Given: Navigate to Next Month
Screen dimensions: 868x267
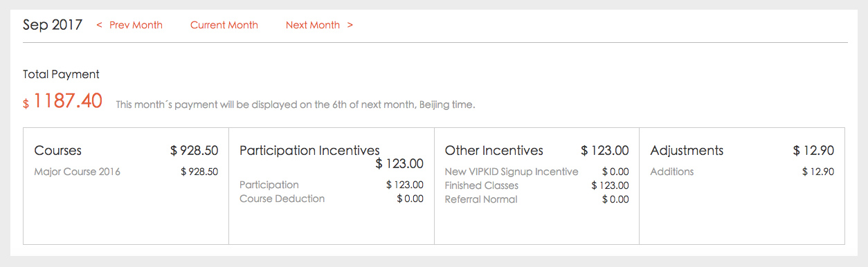Looking at the screenshot, I should click(319, 25).
